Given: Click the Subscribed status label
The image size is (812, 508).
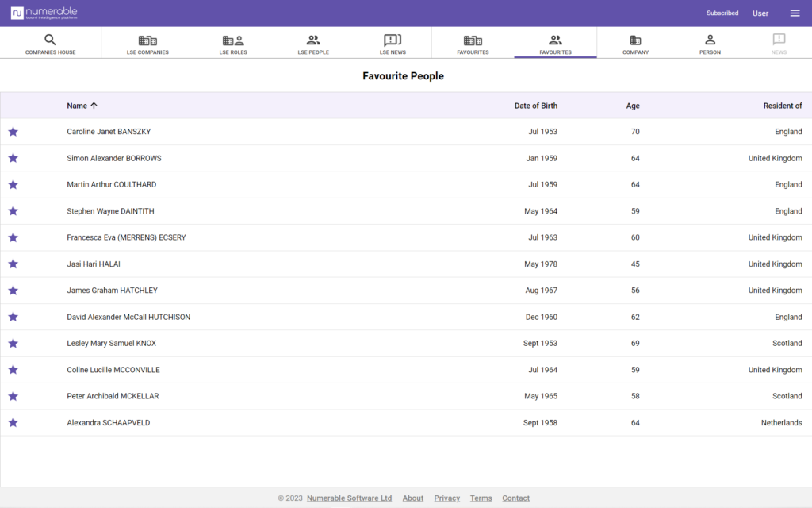Looking at the screenshot, I should (722, 13).
